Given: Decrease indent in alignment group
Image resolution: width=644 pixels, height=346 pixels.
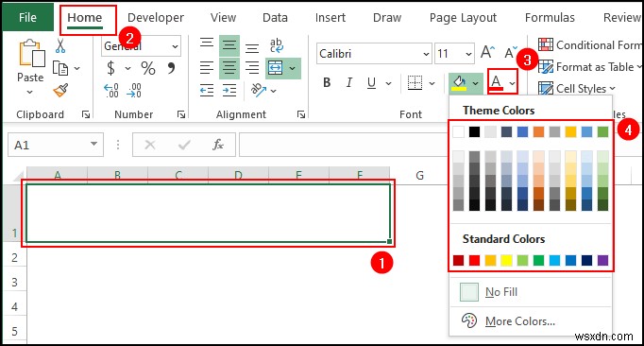Looking at the screenshot, I should pyautogui.click(x=207, y=90).
